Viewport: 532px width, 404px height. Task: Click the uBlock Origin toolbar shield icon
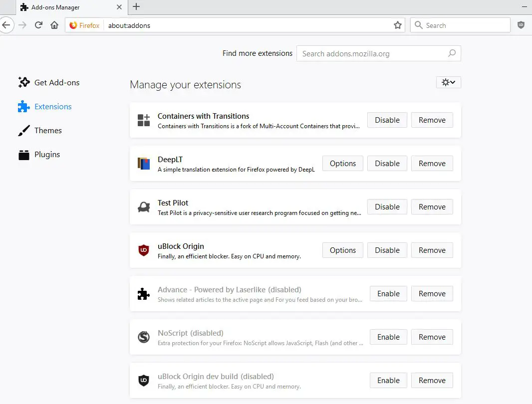[521, 25]
